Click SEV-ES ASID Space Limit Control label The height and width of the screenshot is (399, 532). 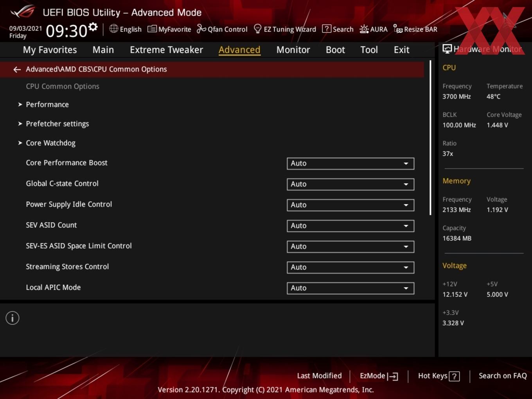point(79,246)
